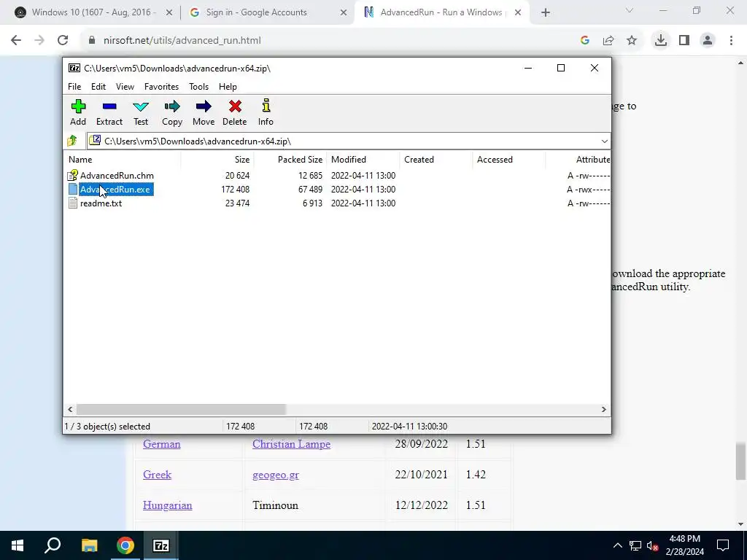Open the Hungarian translation link
This screenshot has width=747, height=560.
(167, 505)
